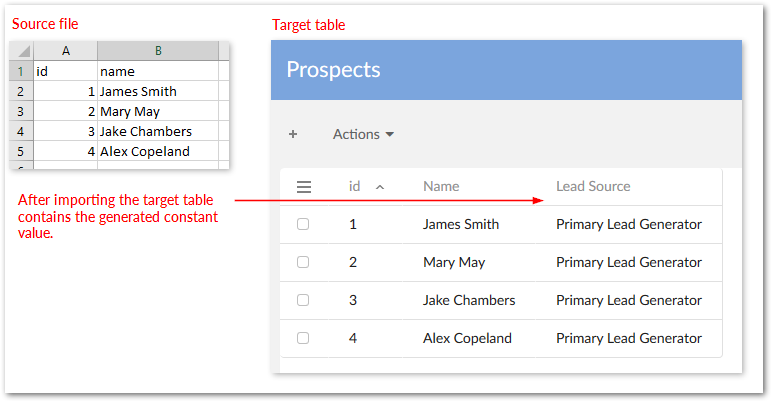Check the Jake Chambers row checkbox
Image resolution: width=772 pixels, height=402 pixels.
coord(303,300)
